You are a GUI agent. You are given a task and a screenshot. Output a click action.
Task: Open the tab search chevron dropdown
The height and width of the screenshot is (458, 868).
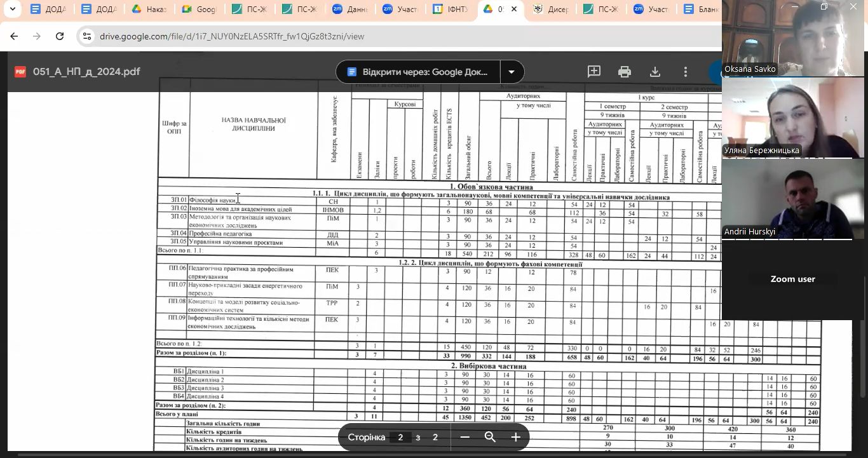(12, 10)
